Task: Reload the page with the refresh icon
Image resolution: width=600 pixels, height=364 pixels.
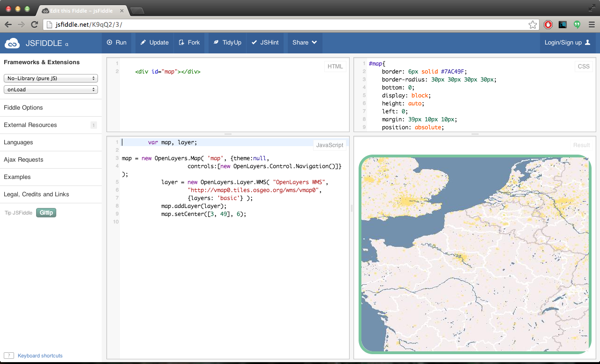Action: [34, 24]
